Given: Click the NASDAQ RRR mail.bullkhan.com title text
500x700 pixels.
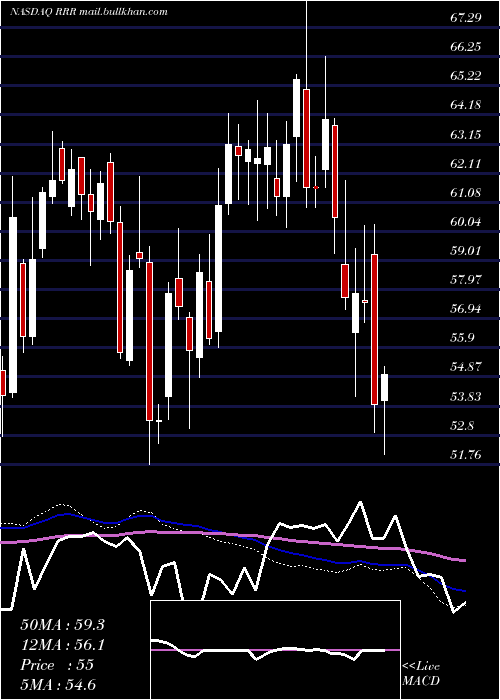Looking at the screenshot, I should [89, 12].
